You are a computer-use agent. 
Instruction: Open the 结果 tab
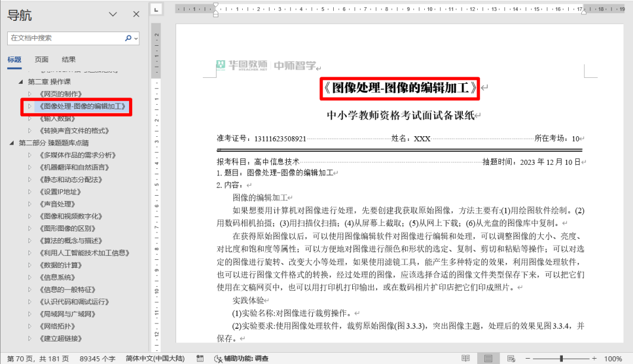(68, 59)
